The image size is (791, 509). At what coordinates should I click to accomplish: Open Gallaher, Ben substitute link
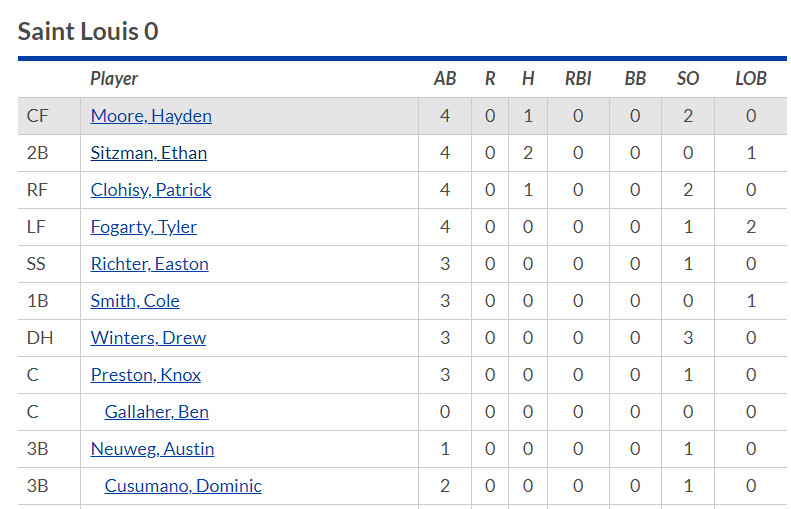coord(157,412)
